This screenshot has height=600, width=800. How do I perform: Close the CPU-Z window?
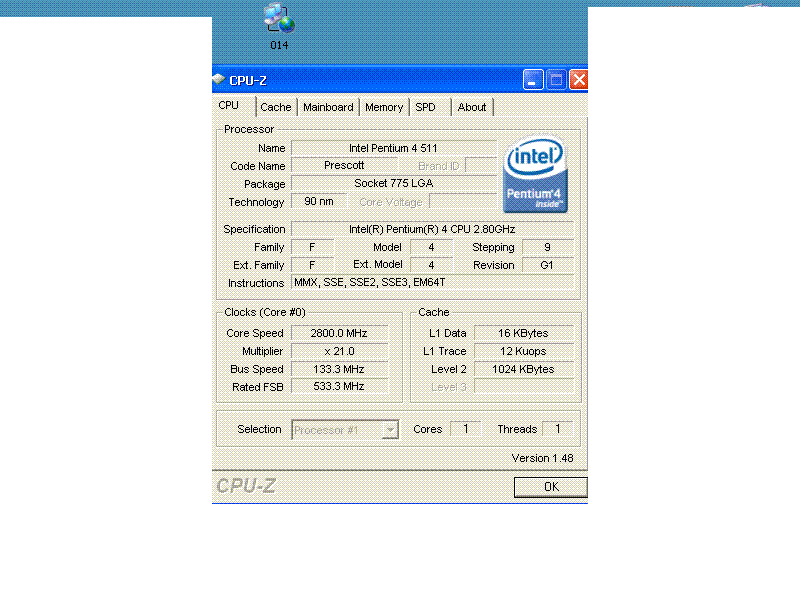coord(579,80)
